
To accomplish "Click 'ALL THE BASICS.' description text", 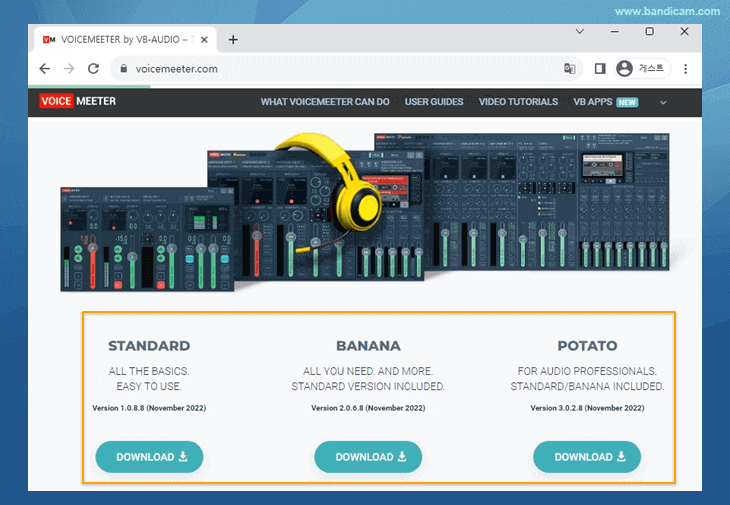I will point(149,371).
